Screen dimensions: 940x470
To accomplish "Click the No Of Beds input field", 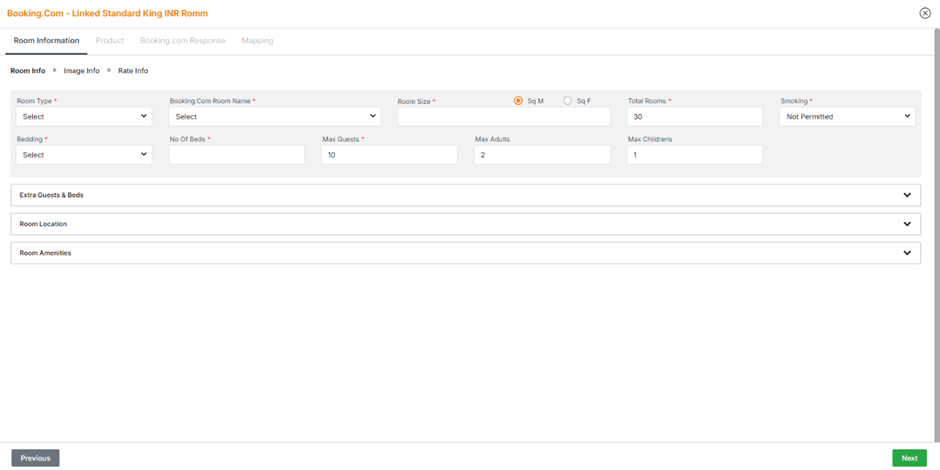I will pyautogui.click(x=237, y=155).
